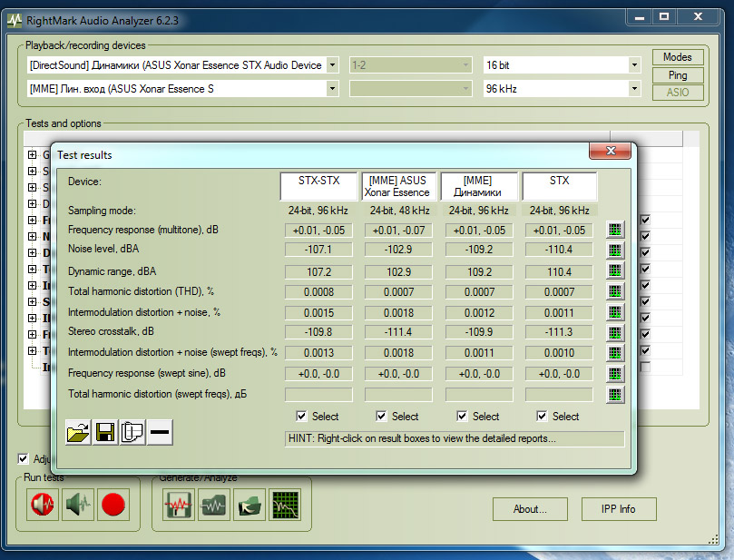The image size is (734, 560).
Task: Open graph icon for Frequency response (multitone) row
Action: [615, 230]
